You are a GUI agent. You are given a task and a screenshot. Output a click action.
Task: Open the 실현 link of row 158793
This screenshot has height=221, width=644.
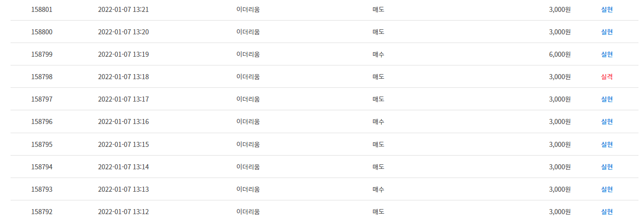(607, 189)
